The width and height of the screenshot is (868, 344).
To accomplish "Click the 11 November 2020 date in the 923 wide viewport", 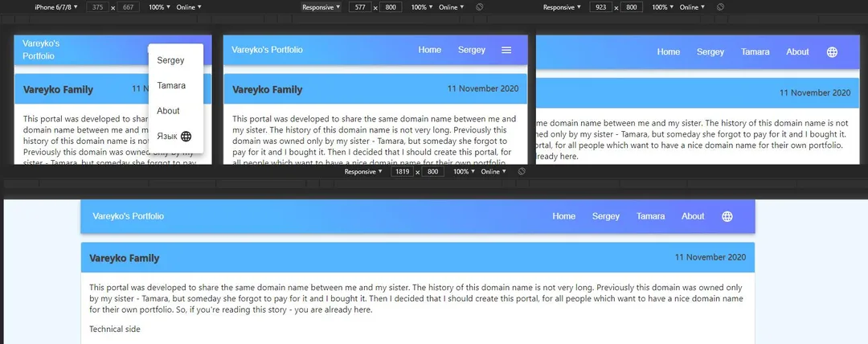I will click(815, 93).
